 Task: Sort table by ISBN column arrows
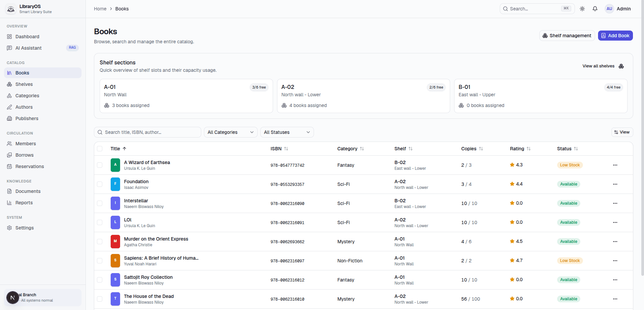coord(286,149)
